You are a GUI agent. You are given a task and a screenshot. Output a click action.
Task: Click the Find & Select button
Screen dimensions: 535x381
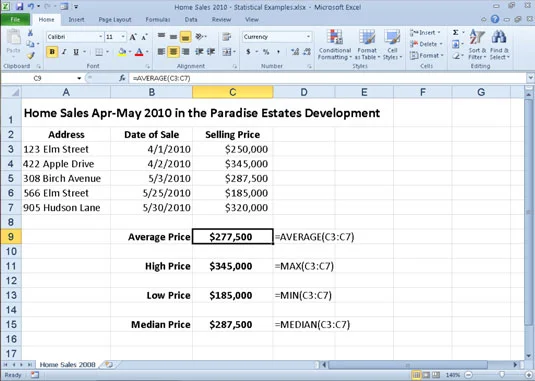(x=499, y=45)
